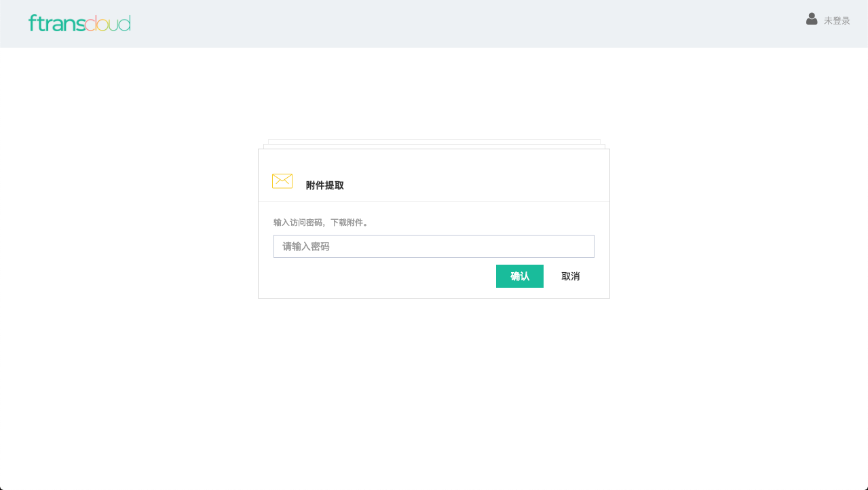This screenshot has height=490, width=868.
Task: Click the envelope graphic on the card
Action: pyautogui.click(x=282, y=181)
